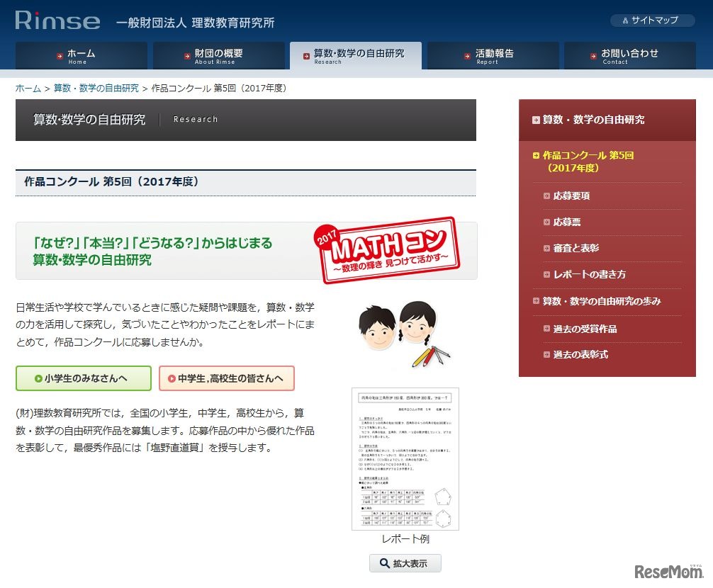Follow the 算数・数学の自由研究 breadcrumb link
713x588 pixels.
pyautogui.click(x=96, y=88)
